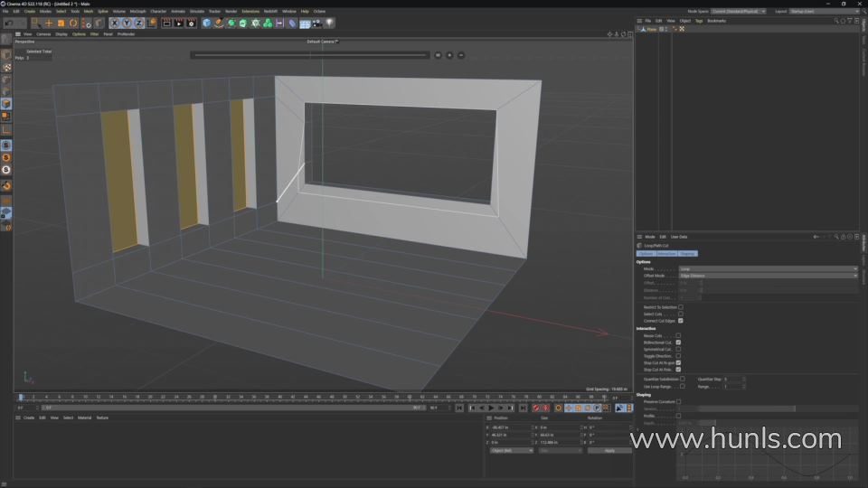Add a Cube primitive object

click(x=206, y=23)
